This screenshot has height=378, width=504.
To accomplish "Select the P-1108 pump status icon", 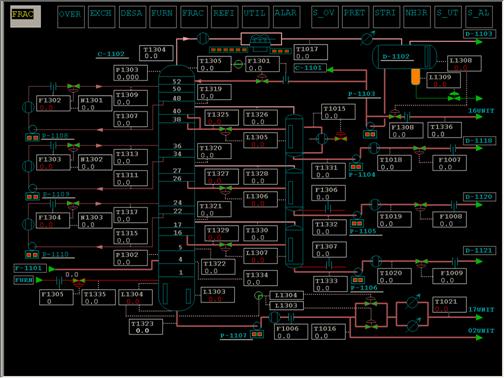I will (32, 137).
